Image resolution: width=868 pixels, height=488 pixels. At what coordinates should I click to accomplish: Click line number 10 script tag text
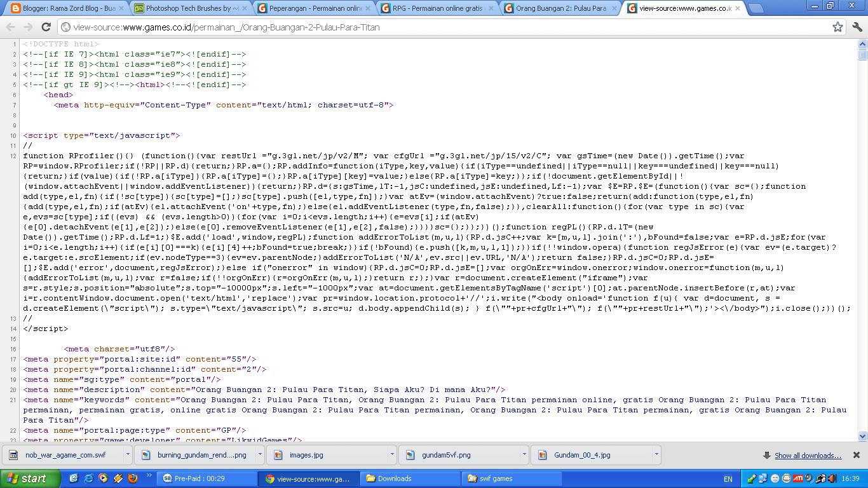coord(102,135)
